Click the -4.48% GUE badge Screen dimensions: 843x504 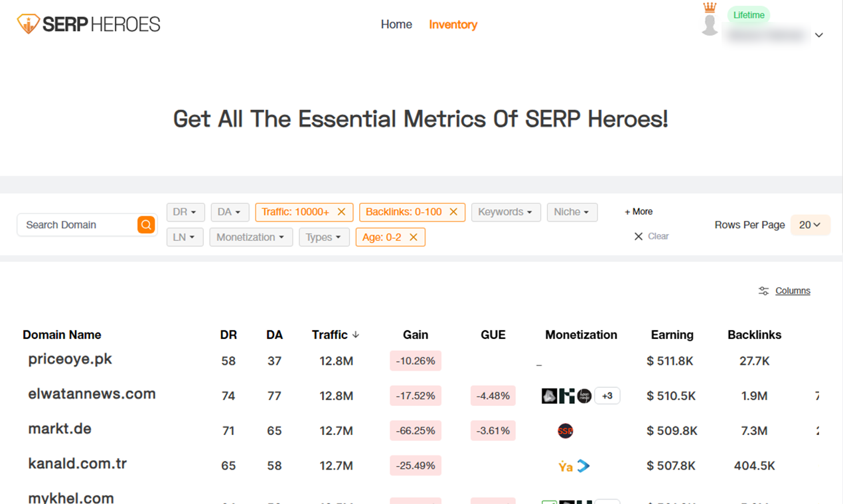tap(493, 396)
